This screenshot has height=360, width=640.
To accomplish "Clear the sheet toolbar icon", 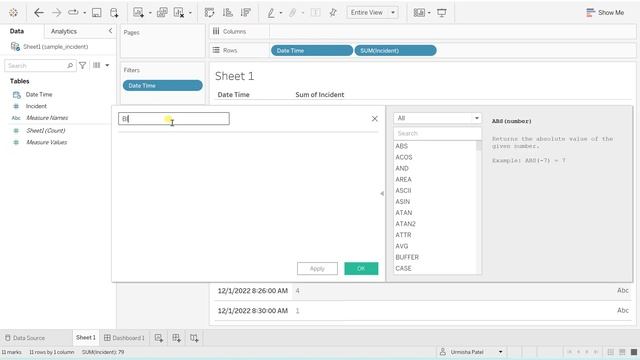I will pyautogui.click(x=179, y=13).
